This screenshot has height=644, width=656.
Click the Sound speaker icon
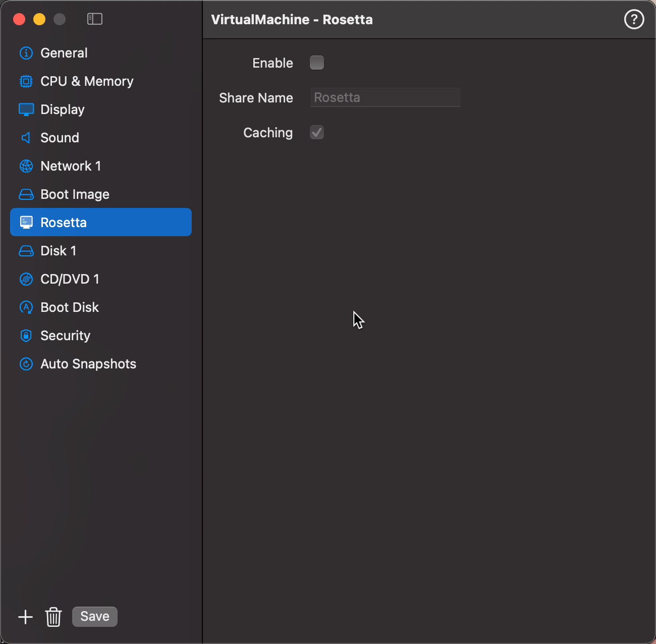(26, 138)
